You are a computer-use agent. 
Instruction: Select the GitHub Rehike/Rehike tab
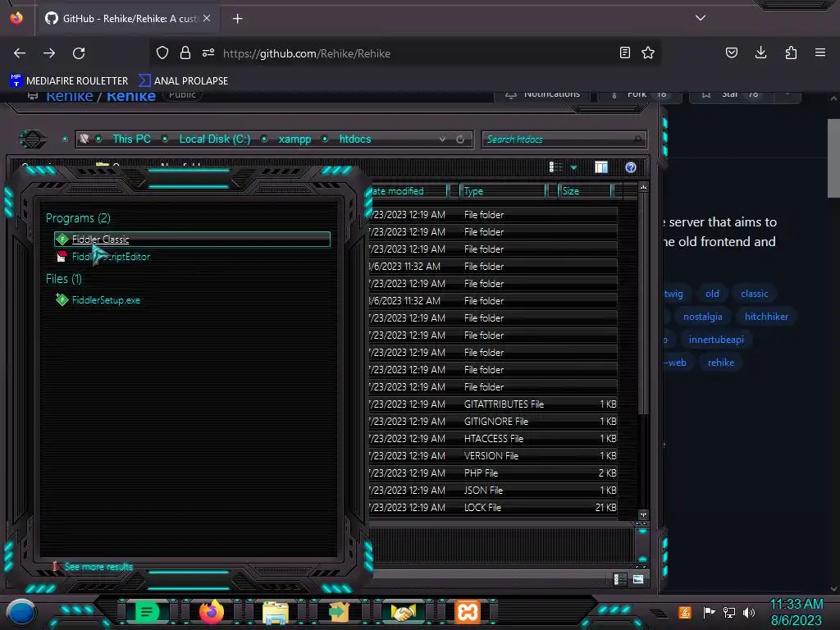click(x=129, y=19)
